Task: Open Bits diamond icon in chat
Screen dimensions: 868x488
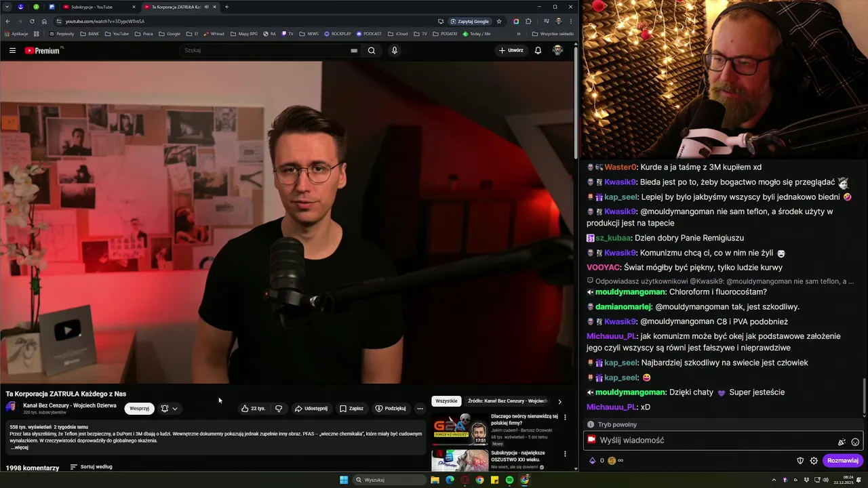Action: click(x=592, y=460)
